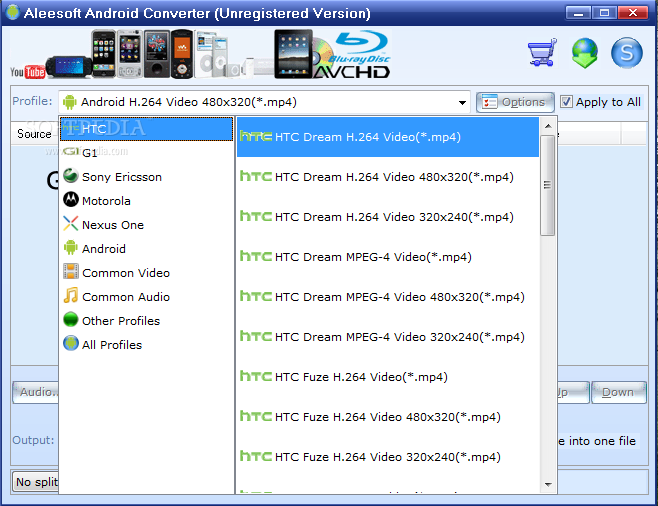
Task: Click the Blu-ray Disc logo
Action: tap(360, 47)
